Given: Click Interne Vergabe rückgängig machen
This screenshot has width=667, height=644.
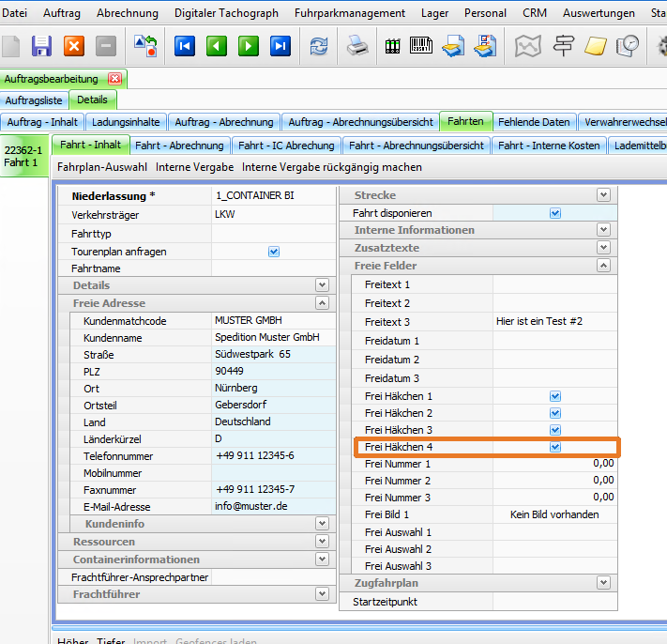Looking at the screenshot, I should coord(332,167).
